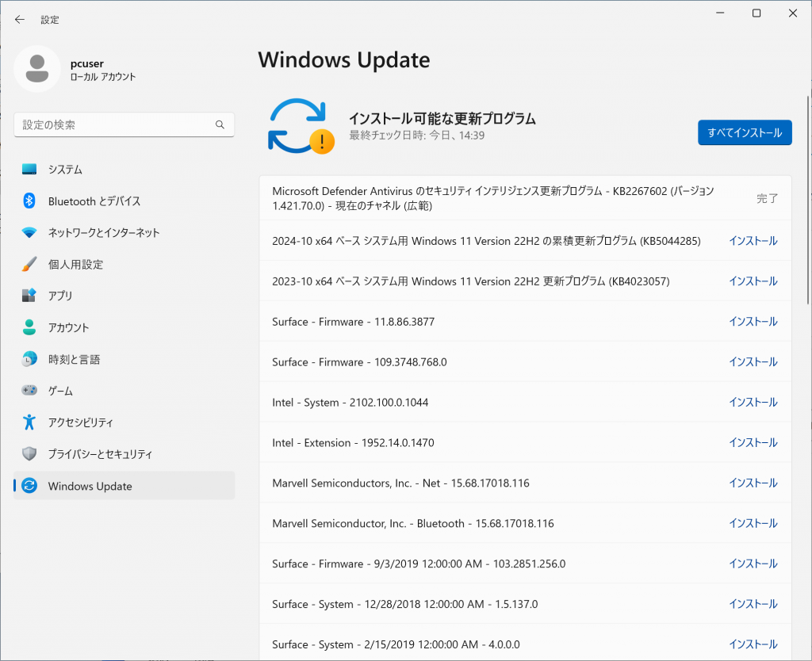
Task: Open the アプリ settings page
Action: click(x=124, y=296)
